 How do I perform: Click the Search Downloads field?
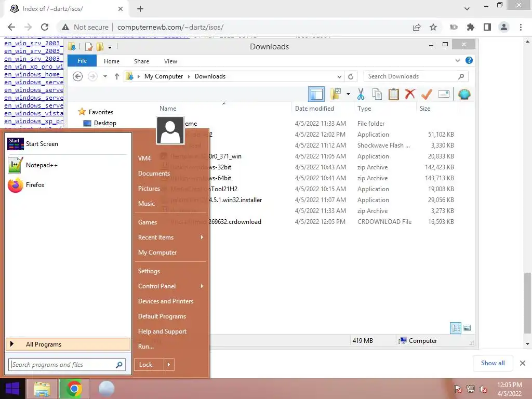[x=416, y=76]
